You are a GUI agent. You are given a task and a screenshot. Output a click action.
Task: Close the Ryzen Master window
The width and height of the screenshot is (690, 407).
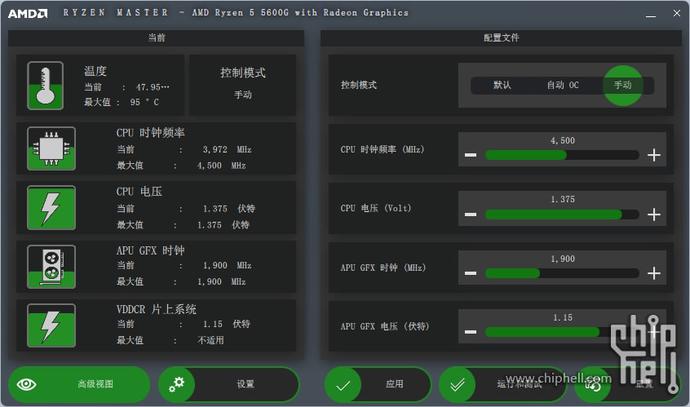[677, 13]
